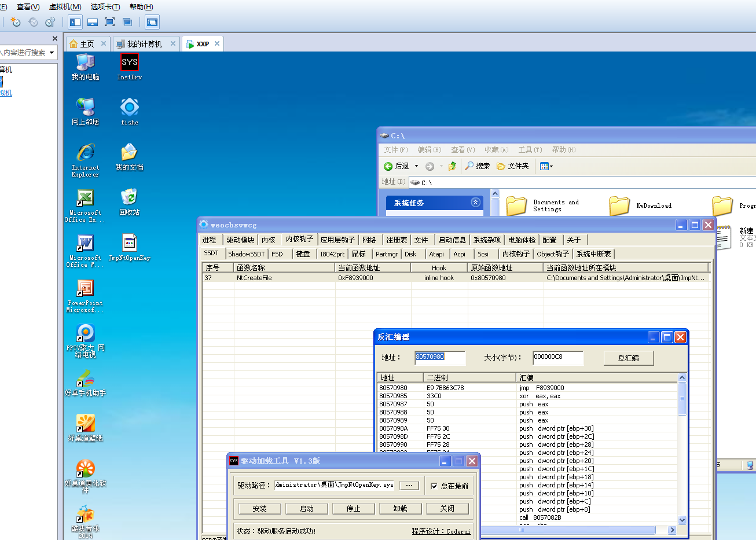The image size is (756, 540).
Task: Toggle the thumbnail bar icon in VMware toolbar
Action: [93, 22]
